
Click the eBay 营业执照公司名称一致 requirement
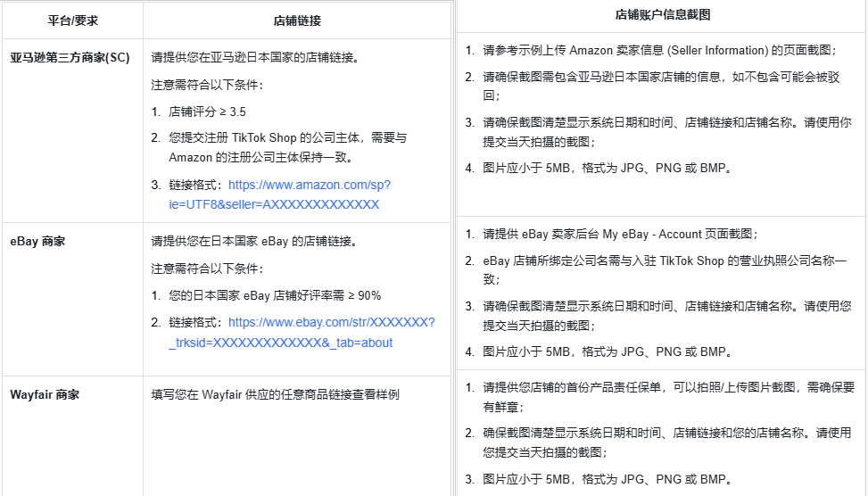click(x=665, y=269)
